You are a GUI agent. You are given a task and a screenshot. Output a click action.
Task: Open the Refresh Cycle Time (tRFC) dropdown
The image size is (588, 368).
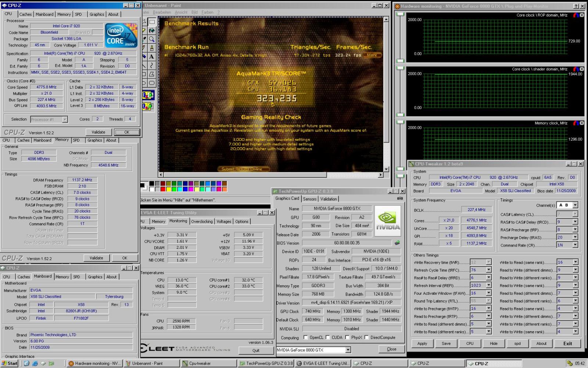click(489, 270)
